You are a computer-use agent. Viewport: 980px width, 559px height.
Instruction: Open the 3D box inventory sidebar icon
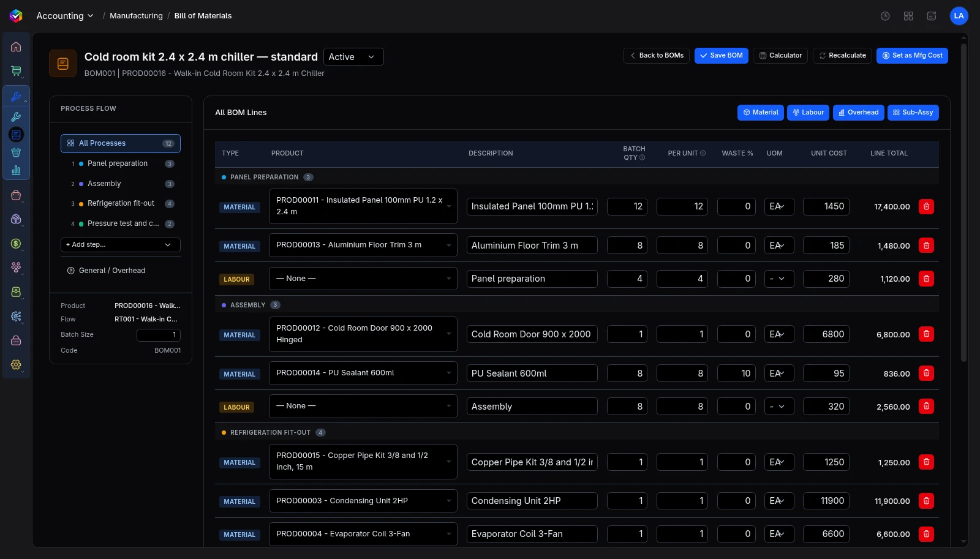click(x=16, y=219)
